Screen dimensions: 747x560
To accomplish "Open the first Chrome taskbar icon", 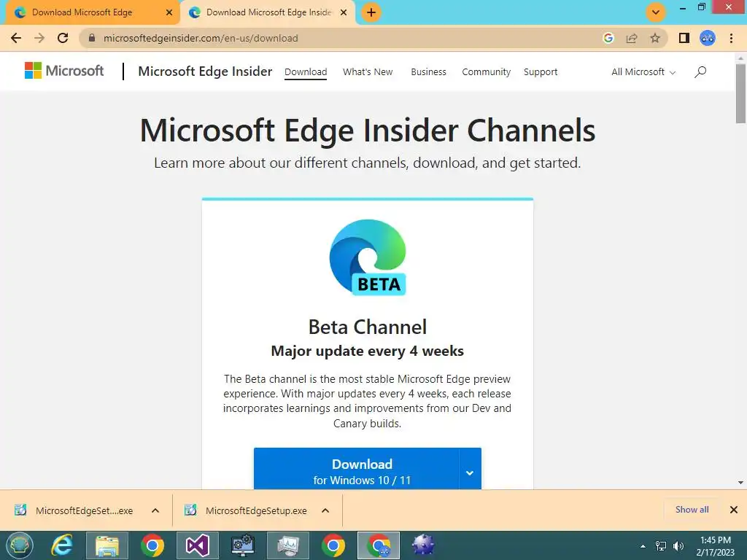I will (x=152, y=545).
